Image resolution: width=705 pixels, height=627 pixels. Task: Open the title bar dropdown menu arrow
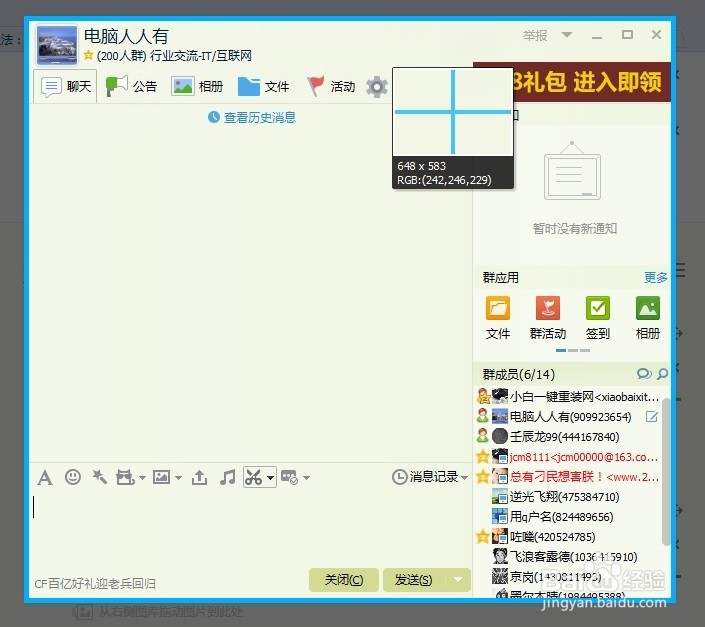567,35
